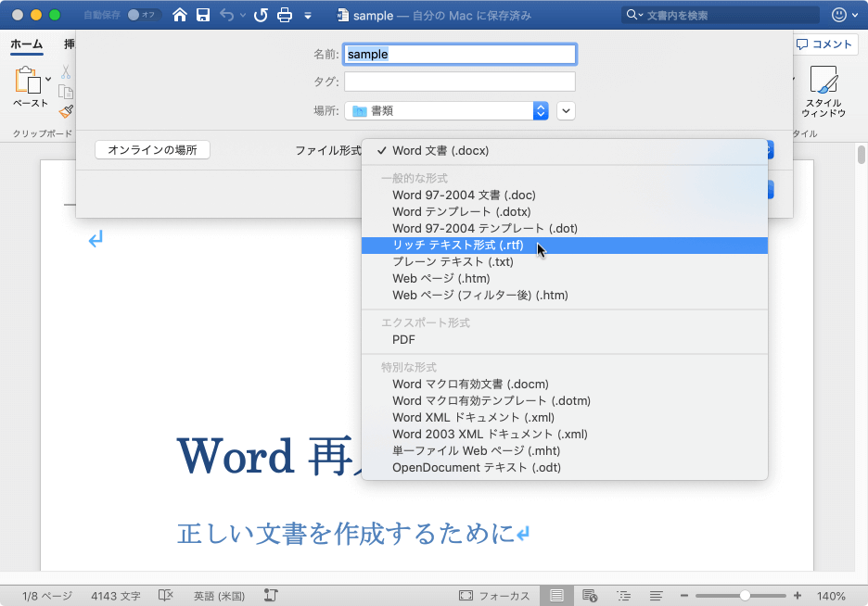Click the Save floppy disk icon
The image size is (868, 606).
pyautogui.click(x=203, y=15)
